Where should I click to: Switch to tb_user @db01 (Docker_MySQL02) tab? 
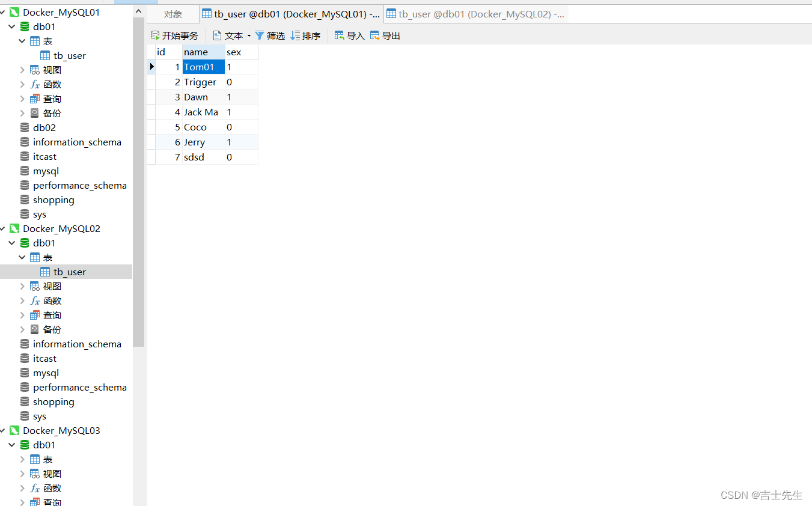point(475,14)
